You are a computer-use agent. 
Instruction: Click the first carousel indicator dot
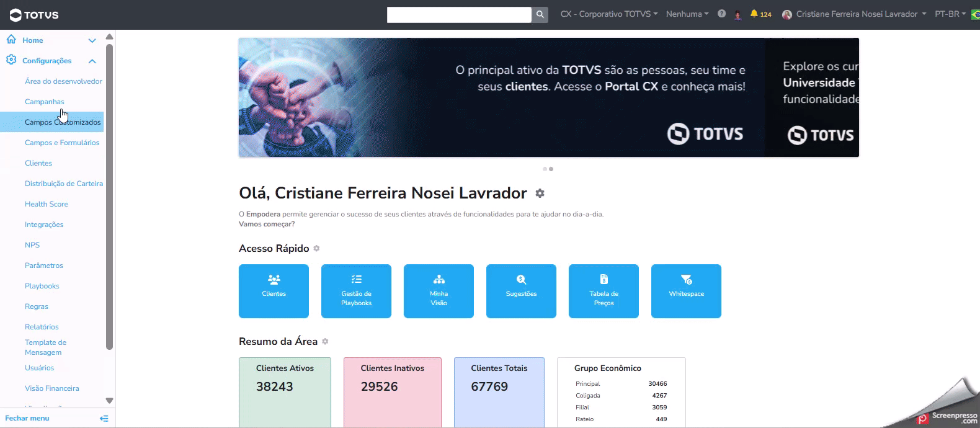pos(545,169)
